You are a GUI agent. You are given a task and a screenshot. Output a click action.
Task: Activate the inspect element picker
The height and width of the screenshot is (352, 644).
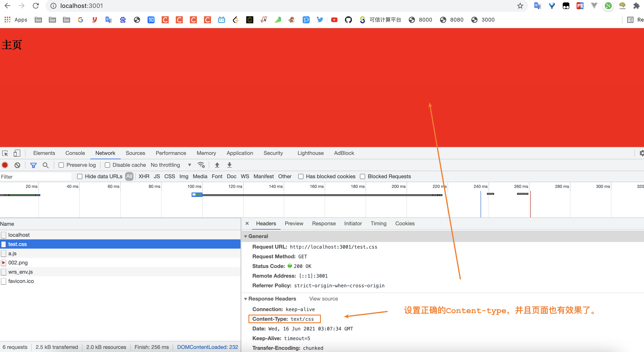point(5,153)
